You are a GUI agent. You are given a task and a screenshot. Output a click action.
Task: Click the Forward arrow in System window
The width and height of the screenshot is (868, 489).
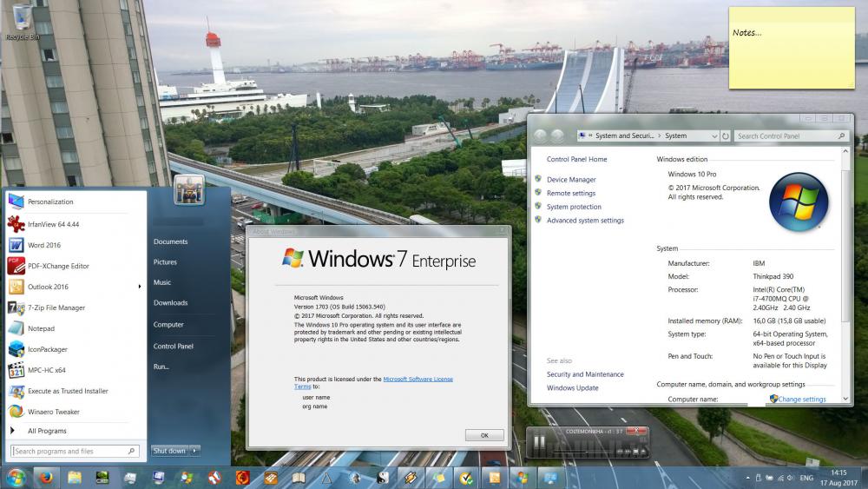(x=557, y=135)
